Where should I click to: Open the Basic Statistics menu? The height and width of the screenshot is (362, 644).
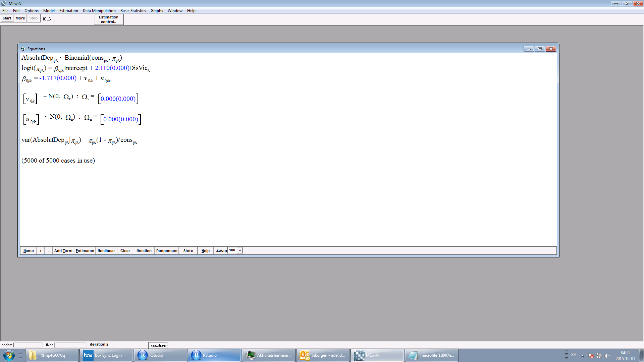pyautogui.click(x=133, y=11)
